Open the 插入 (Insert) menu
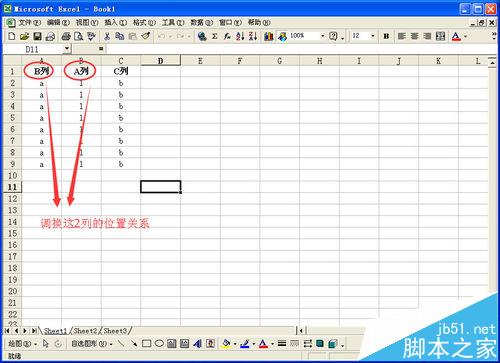The width and height of the screenshot is (500, 363). [116, 23]
